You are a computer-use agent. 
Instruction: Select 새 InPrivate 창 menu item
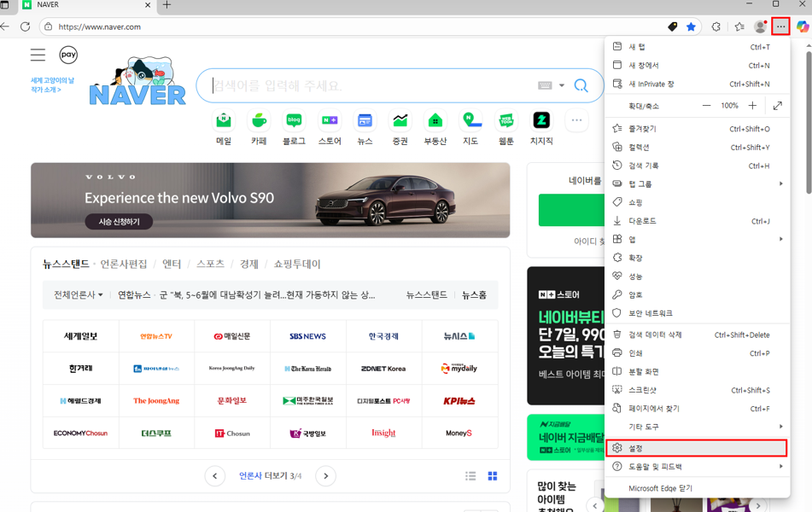pos(697,84)
